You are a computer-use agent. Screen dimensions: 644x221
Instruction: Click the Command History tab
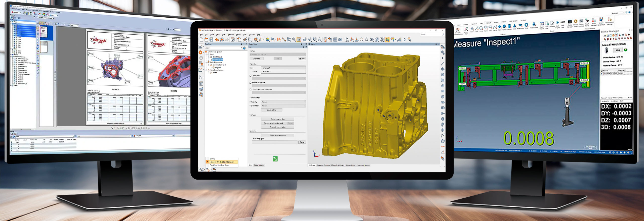click(363, 165)
